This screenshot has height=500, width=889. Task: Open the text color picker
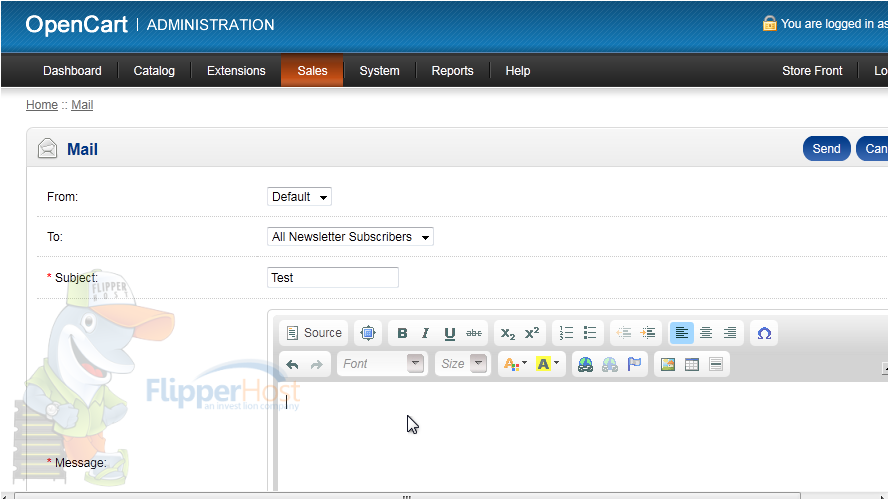[515, 364]
